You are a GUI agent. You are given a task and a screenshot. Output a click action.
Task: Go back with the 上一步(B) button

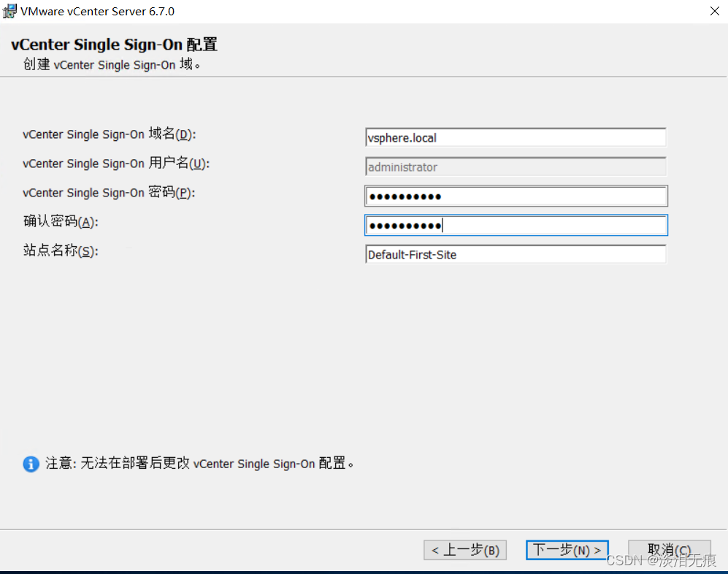coord(464,551)
